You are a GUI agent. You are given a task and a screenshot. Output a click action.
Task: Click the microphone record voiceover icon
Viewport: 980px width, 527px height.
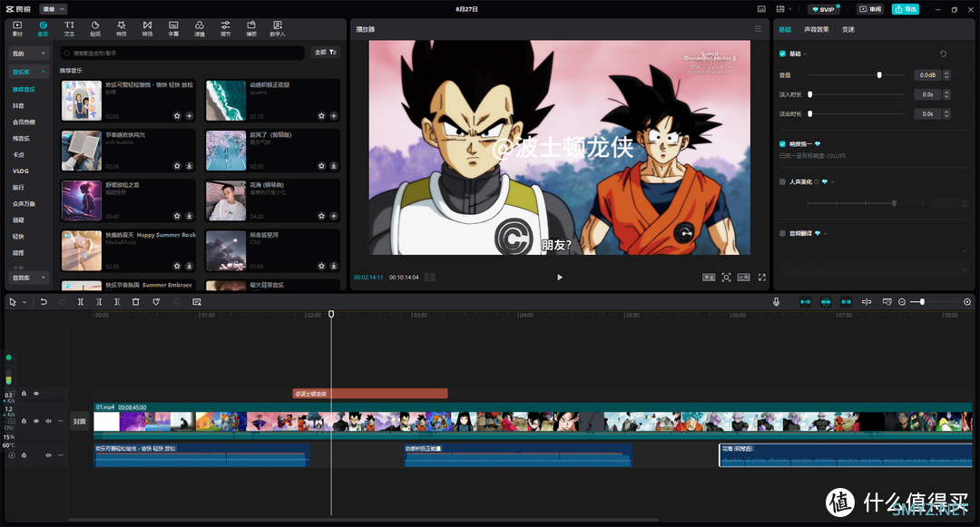[x=776, y=301]
